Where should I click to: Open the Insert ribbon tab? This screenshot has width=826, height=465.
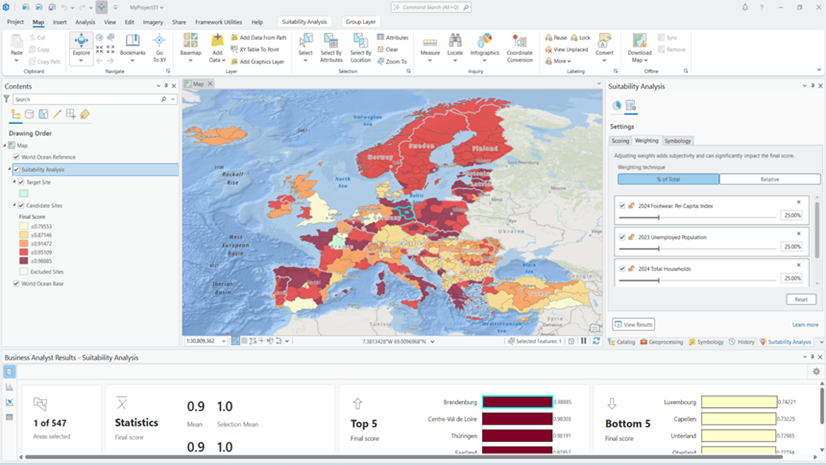tap(60, 22)
